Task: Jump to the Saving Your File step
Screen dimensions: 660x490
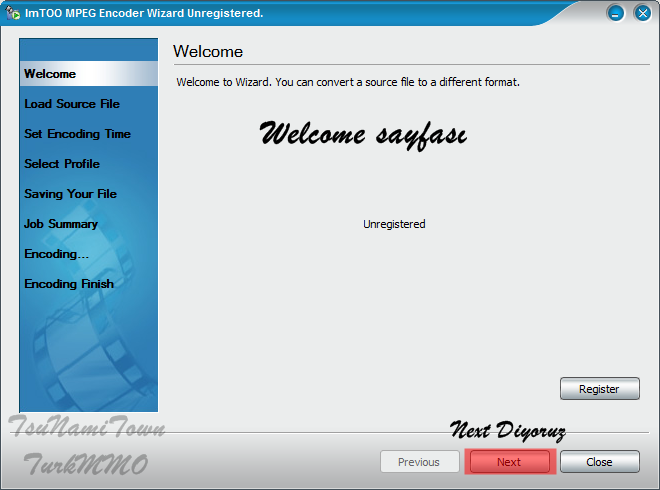Action: (70, 194)
